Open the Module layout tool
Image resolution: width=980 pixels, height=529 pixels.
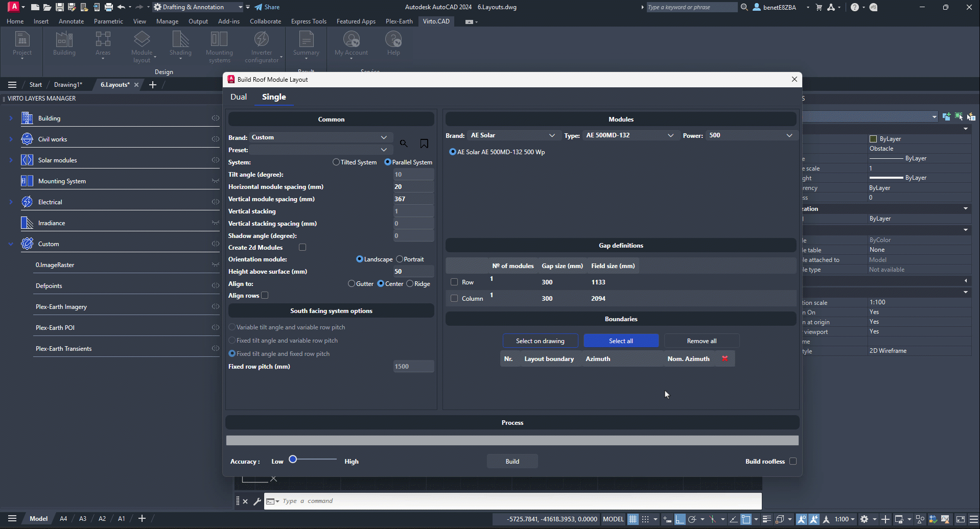click(142, 46)
